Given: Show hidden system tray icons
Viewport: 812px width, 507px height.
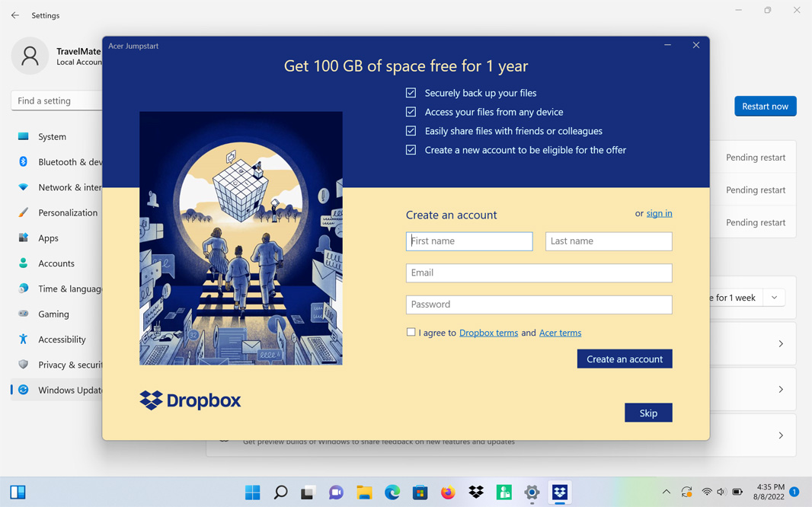Looking at the screenshot, I should tap(667, 492).
